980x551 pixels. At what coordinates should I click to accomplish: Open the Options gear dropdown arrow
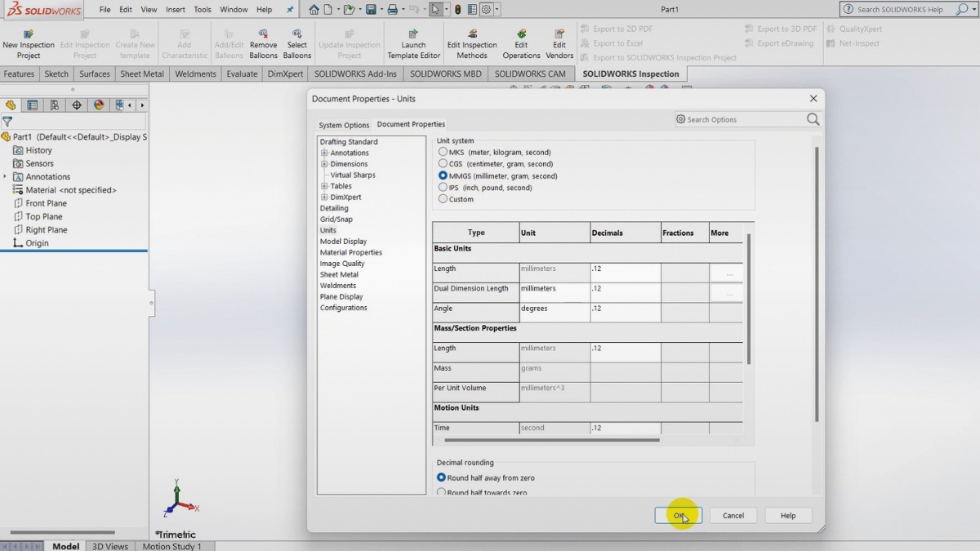pyautogui.click(x=497, y=10)
